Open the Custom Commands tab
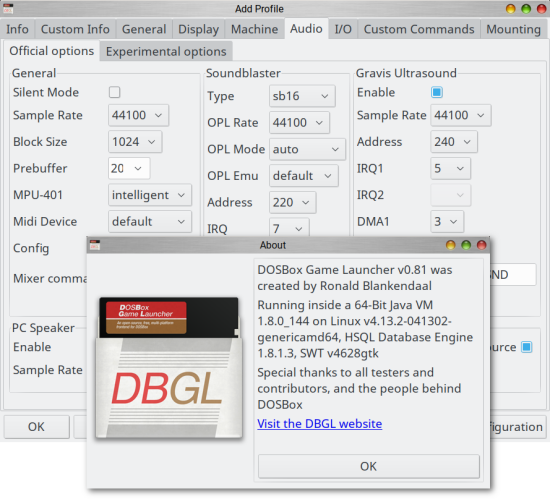The height and width of the screenshot is (499, 550). (x=419, y=29)
